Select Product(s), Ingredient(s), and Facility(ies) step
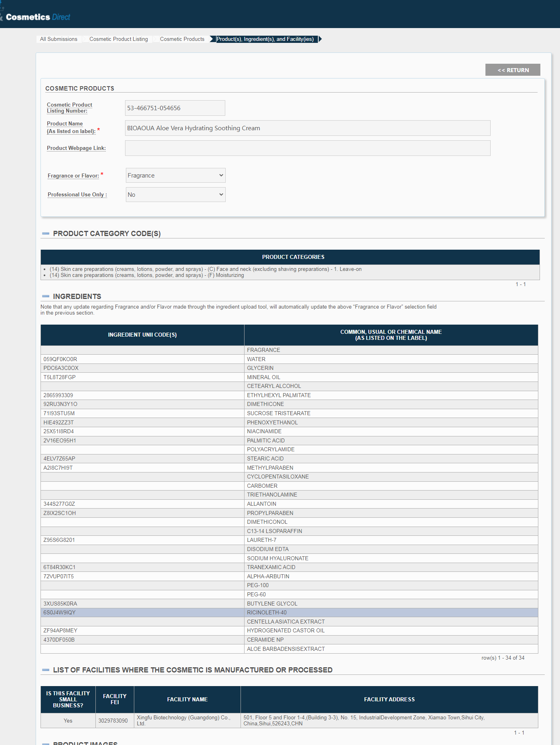Viewport: 560px width, 745px height. click(265, 39)
